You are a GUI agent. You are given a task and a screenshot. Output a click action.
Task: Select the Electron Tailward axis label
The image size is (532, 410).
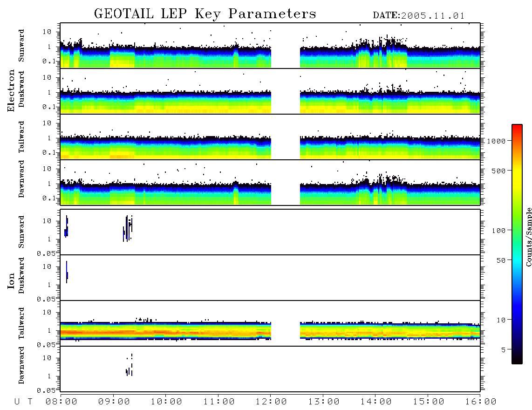[21, 137]
